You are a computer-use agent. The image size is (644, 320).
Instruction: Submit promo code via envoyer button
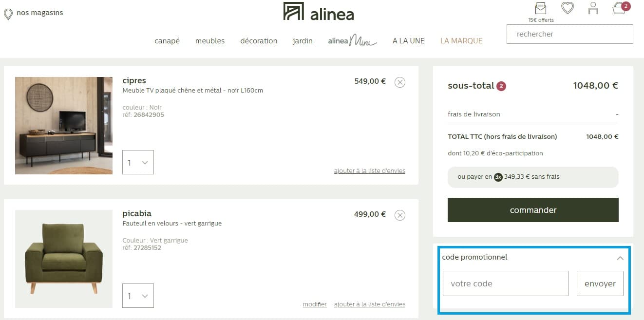pos(600,283)
